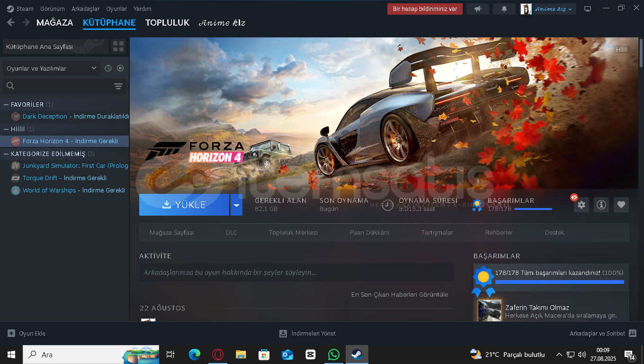Show Forza Horizon 4 game info icon
644x364 pixels.
pyautogui.click(x=601, y=205)
